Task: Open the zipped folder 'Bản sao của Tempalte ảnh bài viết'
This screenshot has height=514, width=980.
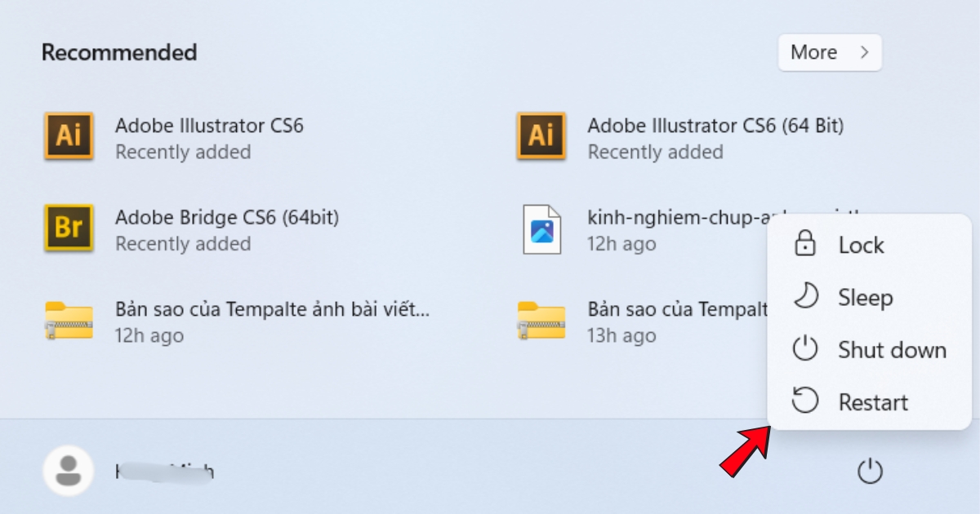Action: click(x=68, y=321)
